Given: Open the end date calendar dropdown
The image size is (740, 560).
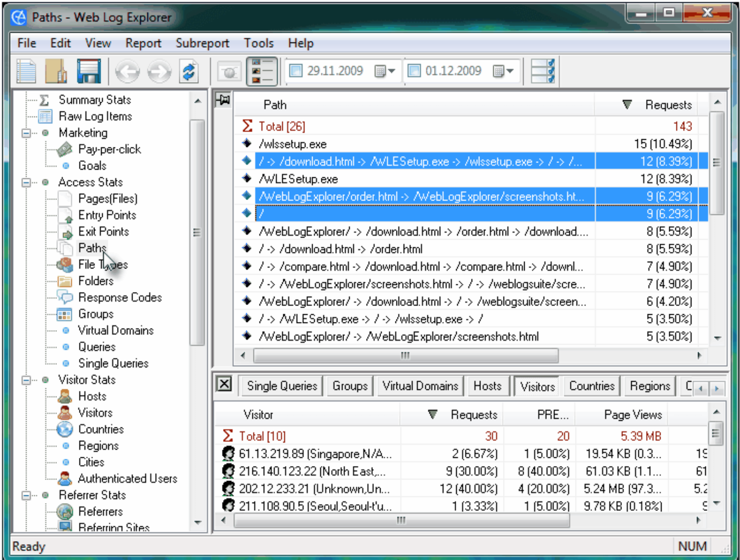Looking at the screenshot, I should point(503,71).
